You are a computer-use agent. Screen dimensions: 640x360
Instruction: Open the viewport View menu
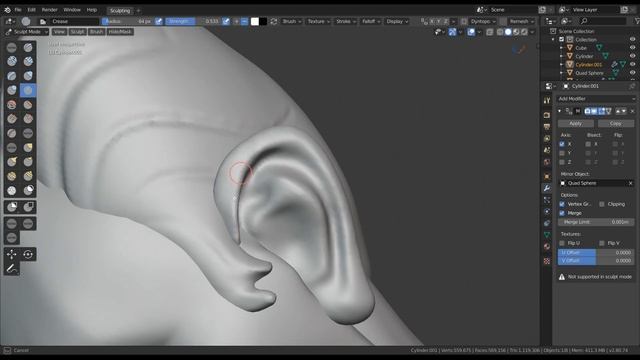(x=59, y=31)
